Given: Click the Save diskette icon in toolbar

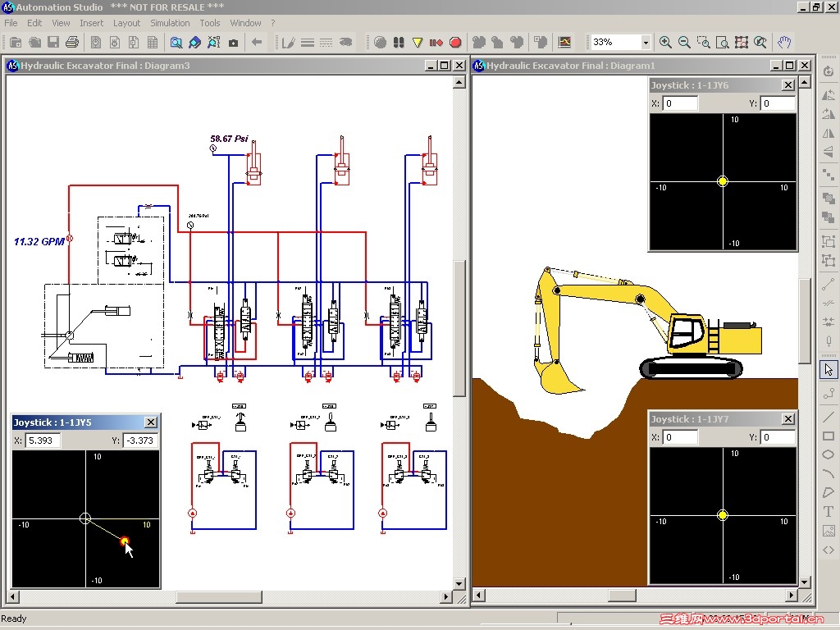Looking at the screenshot, I should coord(53,43).
